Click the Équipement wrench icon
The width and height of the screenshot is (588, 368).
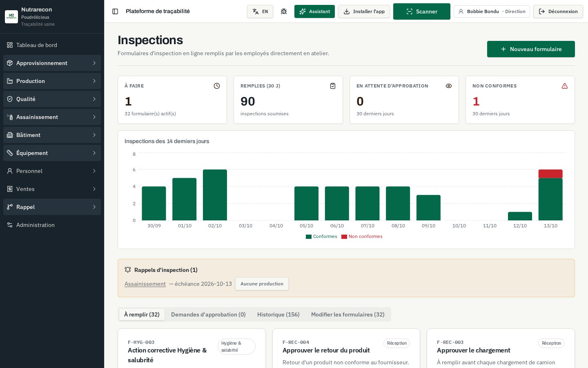(10, 153)
